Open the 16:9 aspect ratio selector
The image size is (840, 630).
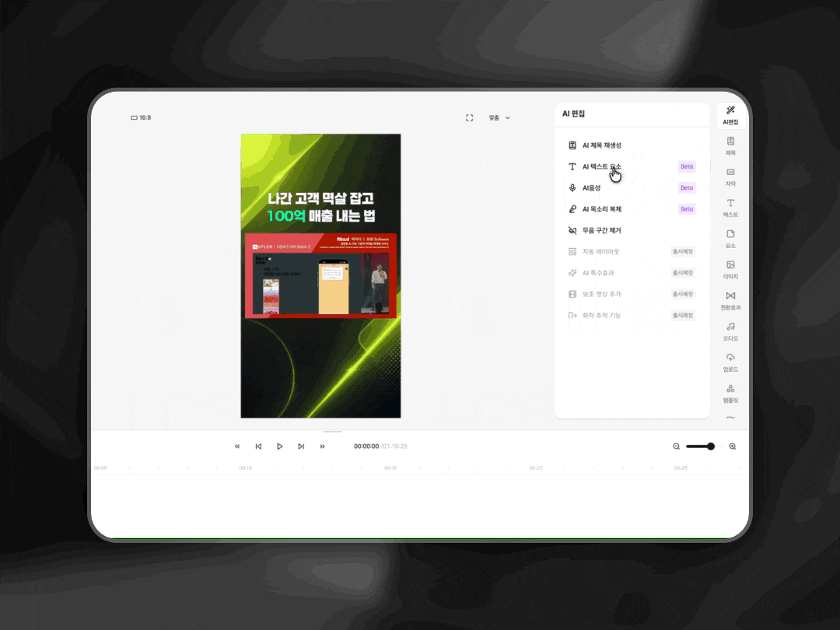click(x=141, y=117)
